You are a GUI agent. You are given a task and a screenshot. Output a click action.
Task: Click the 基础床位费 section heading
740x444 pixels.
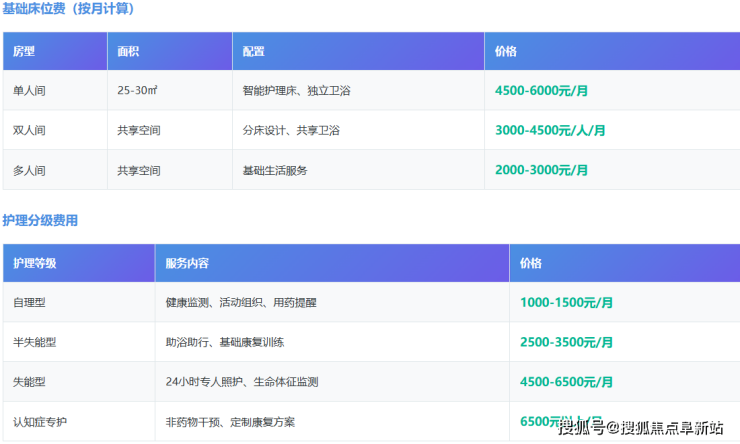[68, 9]
